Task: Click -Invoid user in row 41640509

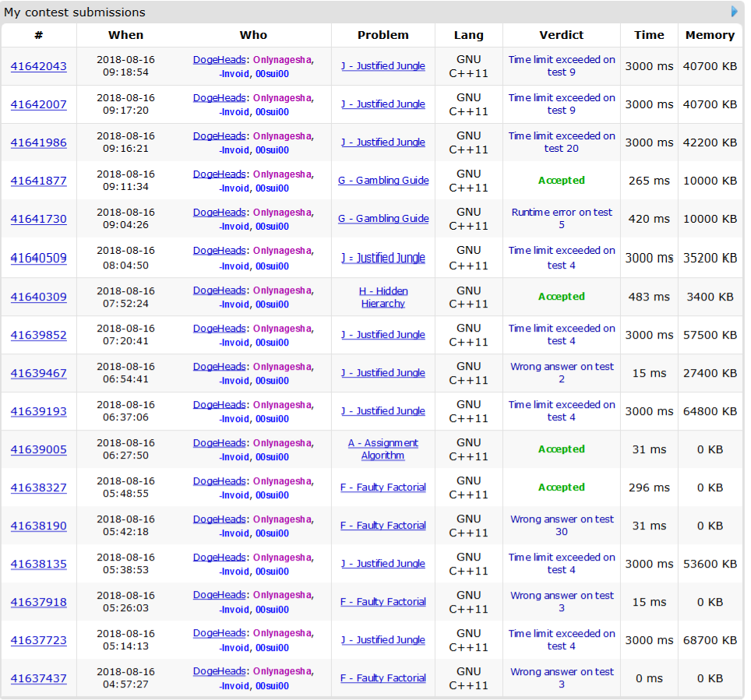Action: [234, 266]
